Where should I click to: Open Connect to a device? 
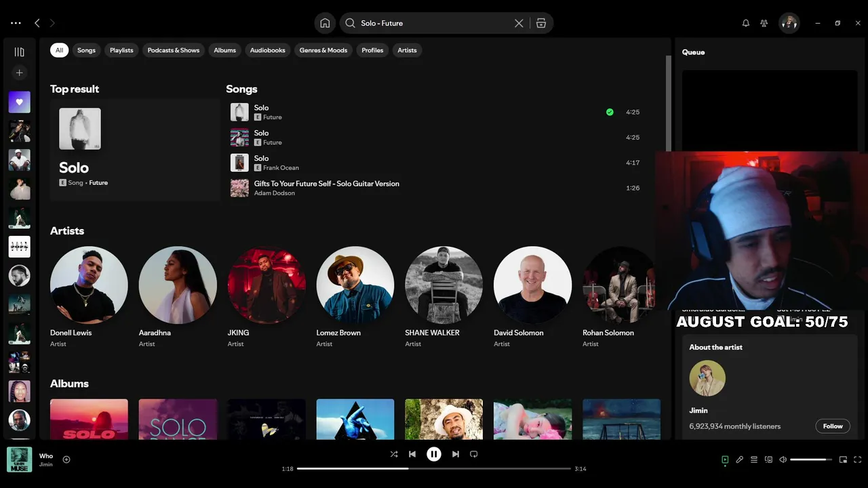pos(768,460)
